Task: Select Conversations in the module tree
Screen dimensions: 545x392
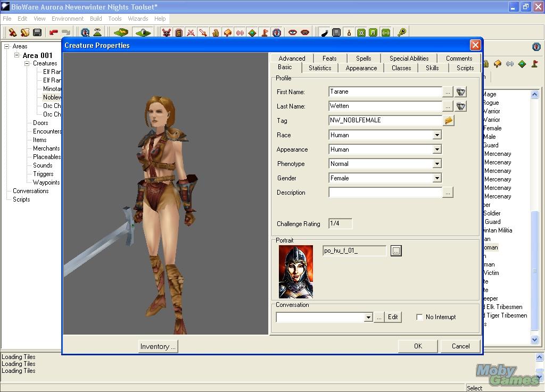Action: click(30, 191)
